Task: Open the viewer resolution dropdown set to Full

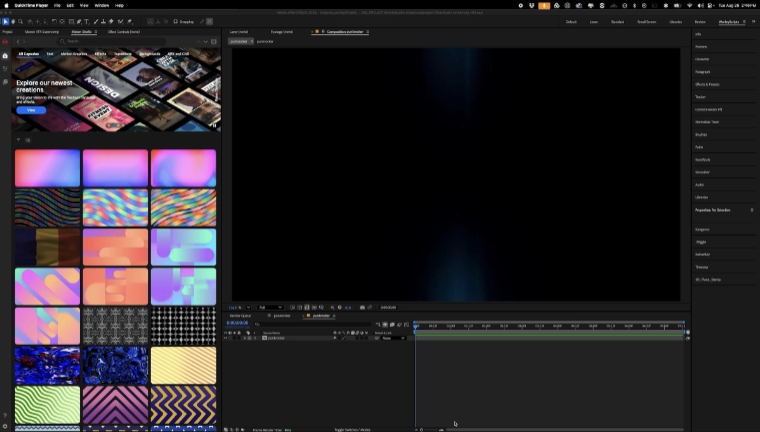Action: click(268, 307)
